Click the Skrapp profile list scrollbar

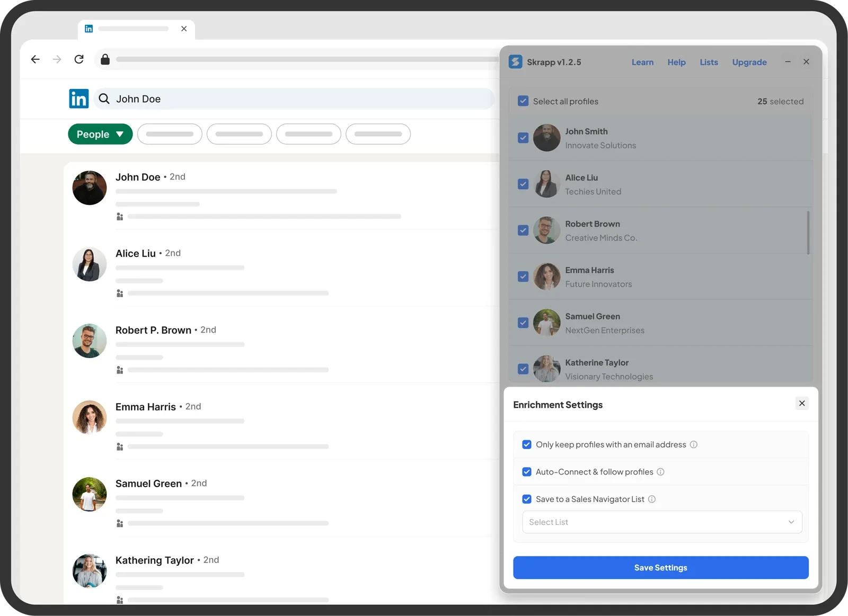tap(808, 233)
